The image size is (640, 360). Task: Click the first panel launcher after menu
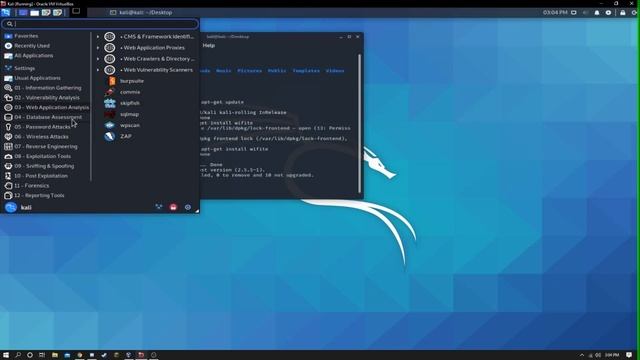[x=23, y=13]
